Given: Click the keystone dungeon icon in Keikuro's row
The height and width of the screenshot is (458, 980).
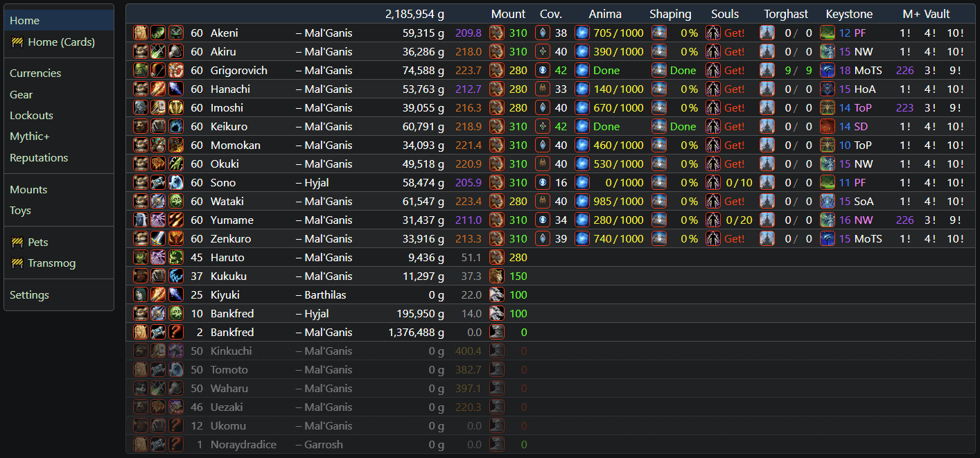Looking at the screenshot, I should click(828, 126).
